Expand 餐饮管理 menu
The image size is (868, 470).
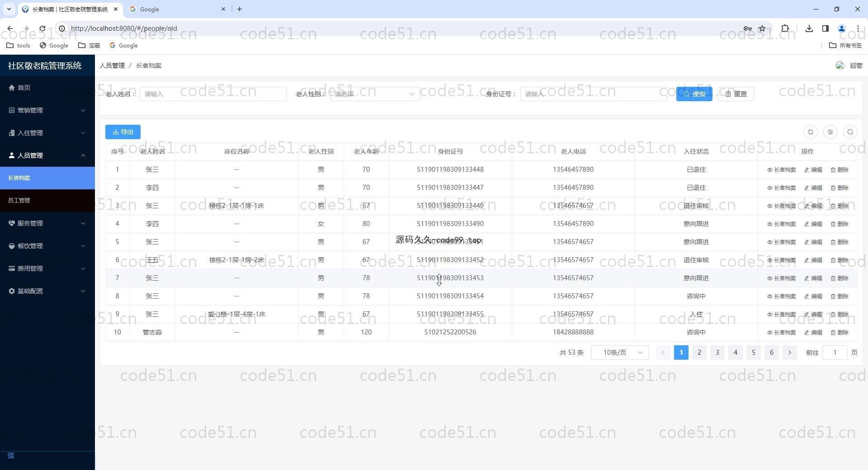[47, 246]
